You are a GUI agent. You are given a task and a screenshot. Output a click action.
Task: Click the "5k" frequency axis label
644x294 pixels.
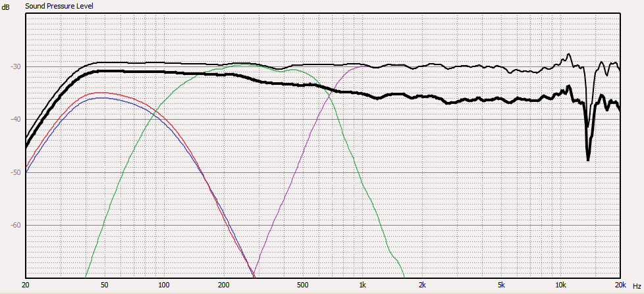tap(500, 285)
